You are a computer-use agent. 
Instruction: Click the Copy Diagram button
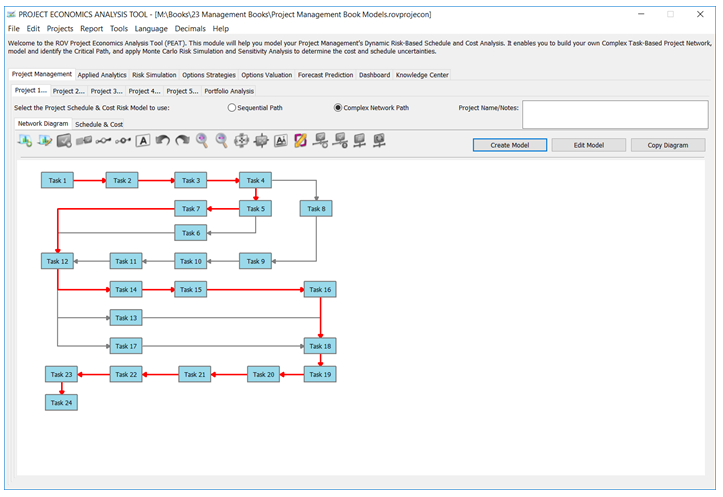668,145
